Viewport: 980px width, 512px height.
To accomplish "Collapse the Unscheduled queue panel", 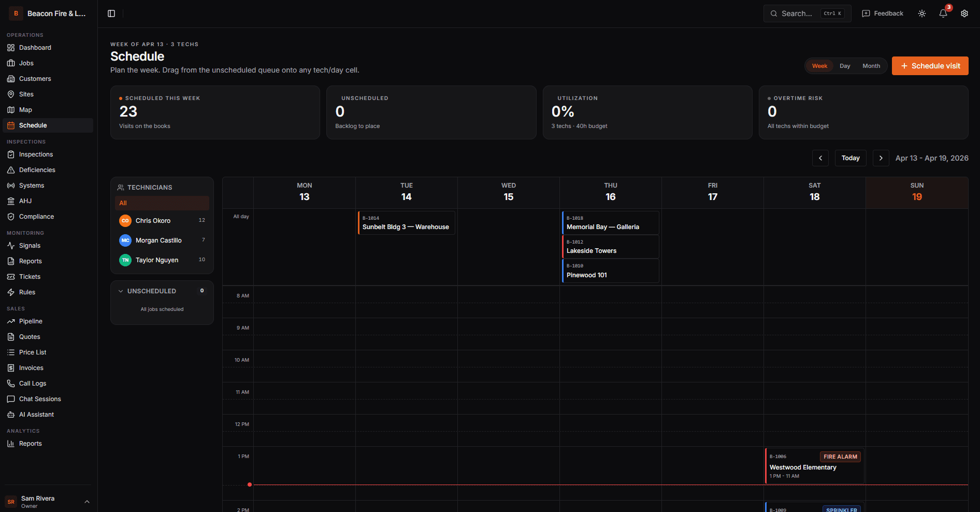I will coord(121,291).
